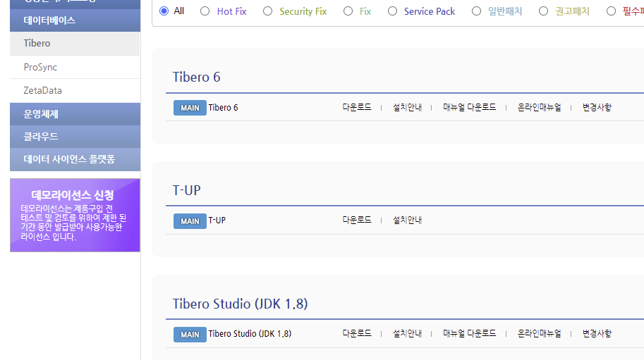
Task: Open 매뉴얼 다운로드 for Tibero 6
Action: coord(469,107)
